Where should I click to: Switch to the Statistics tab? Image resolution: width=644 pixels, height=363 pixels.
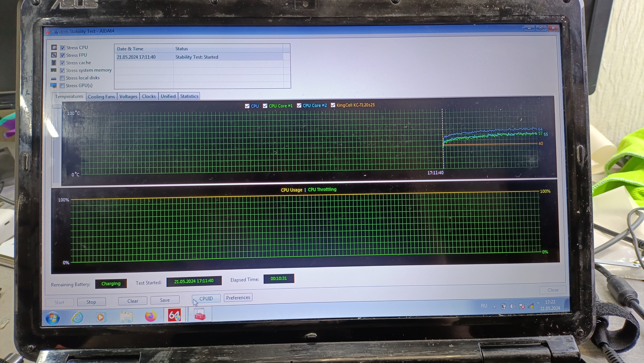189,96
